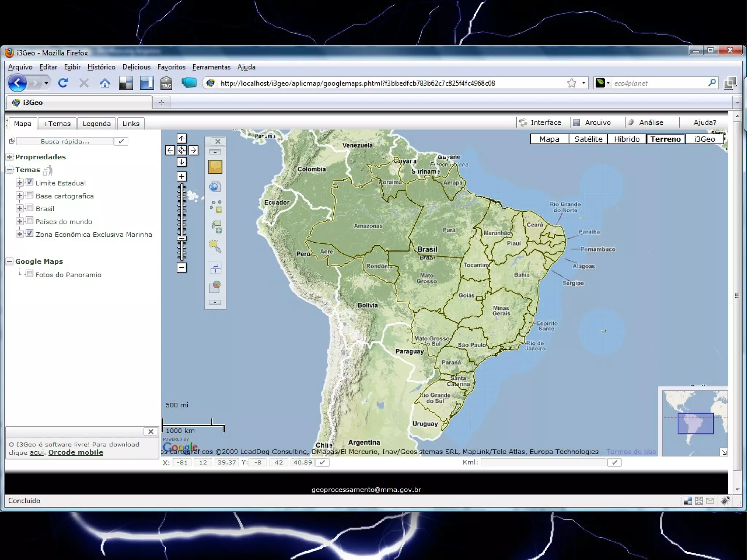The height and width of the screenshot is (560, 747).
Task: Zoom in using the plus button
Action: [182, 177]
